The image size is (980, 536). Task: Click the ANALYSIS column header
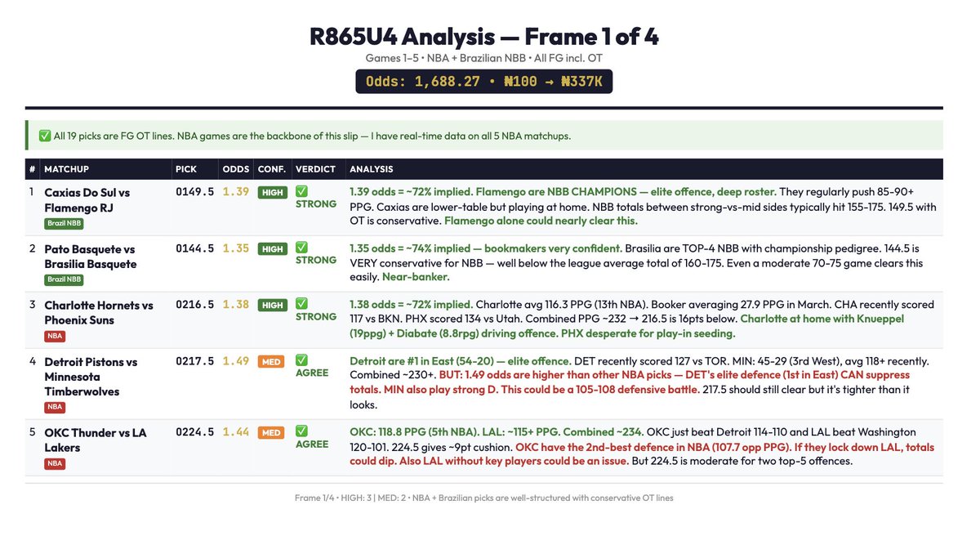coord(372,169)
